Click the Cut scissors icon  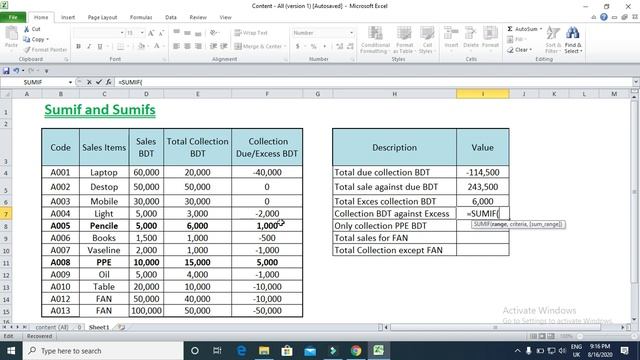(27, 29)
